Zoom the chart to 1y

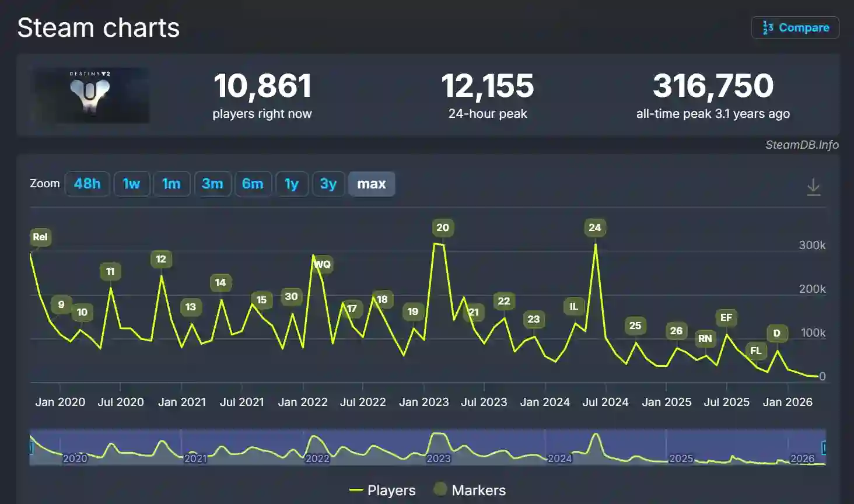pos(292,184)
